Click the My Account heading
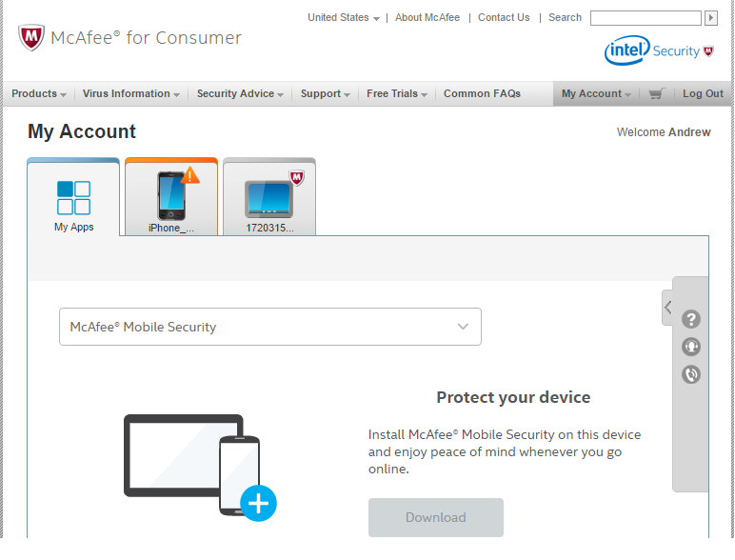The width and height of the screenshot is (735, 560). point(82,131)
